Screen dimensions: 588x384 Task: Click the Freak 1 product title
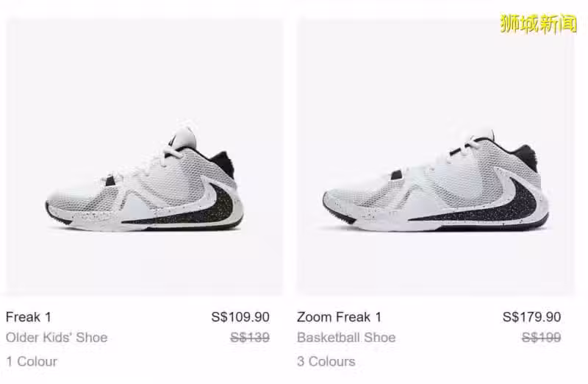[x=29, y=317]
